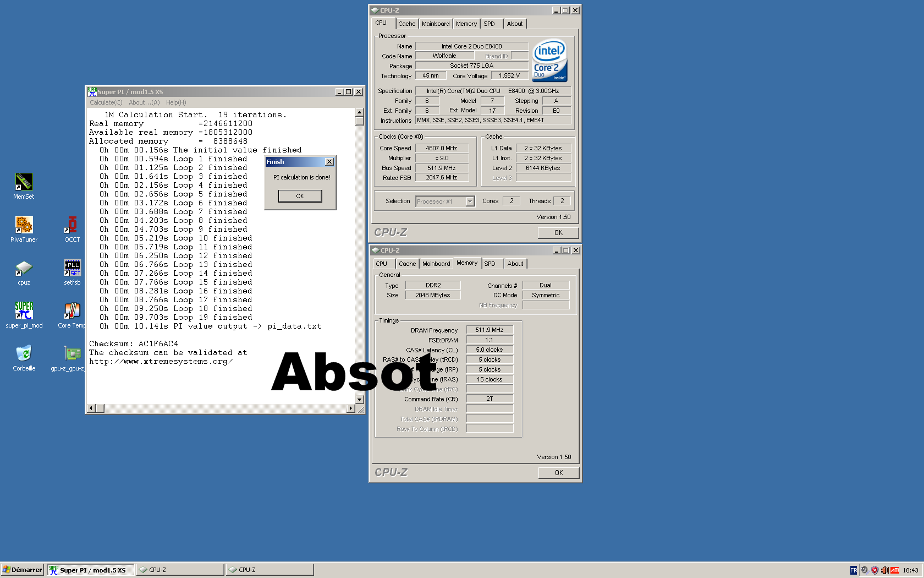Click the red security shield tray icon
Image resolution: width=924 pixels, height=578 pixels.
(x=875, y=570)
